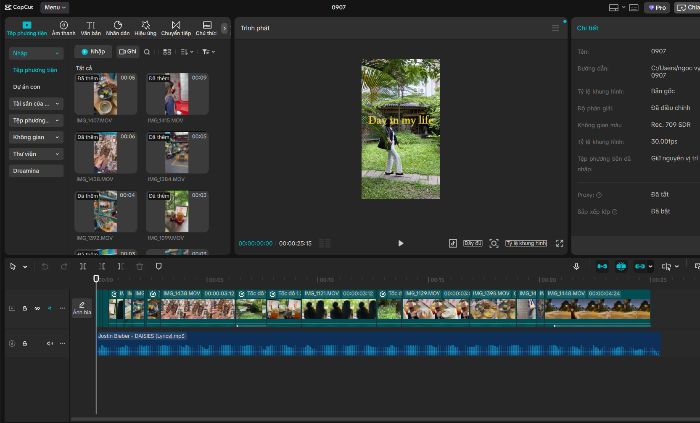Lock the video track

(x=25, y=308)
